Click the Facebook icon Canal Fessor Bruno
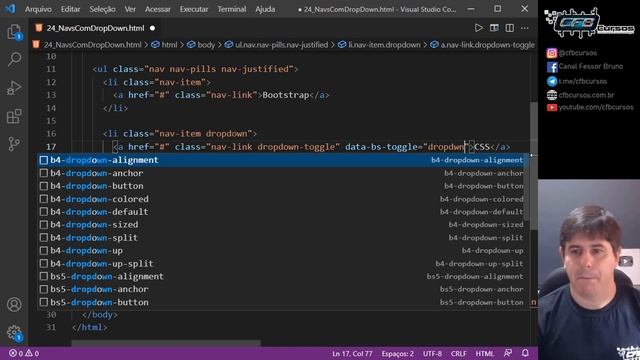The image size is (640, 360). pyautogui.click(x=552, y=67)
